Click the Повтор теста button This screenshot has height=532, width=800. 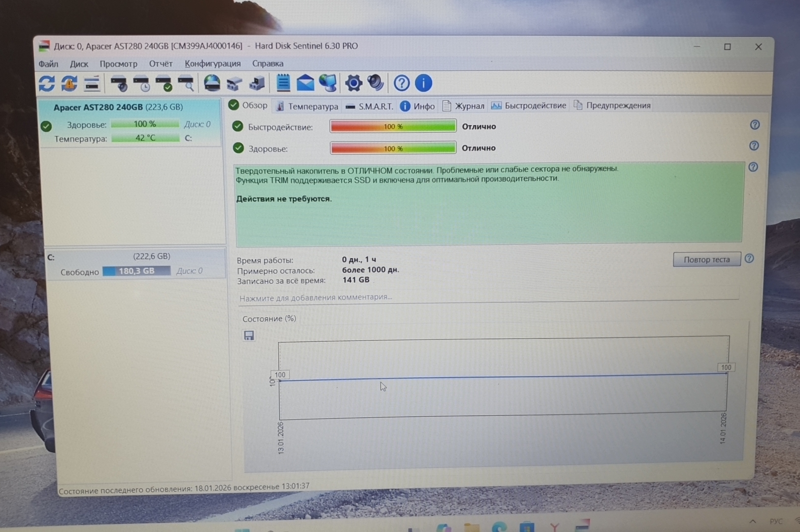point(706,260)
